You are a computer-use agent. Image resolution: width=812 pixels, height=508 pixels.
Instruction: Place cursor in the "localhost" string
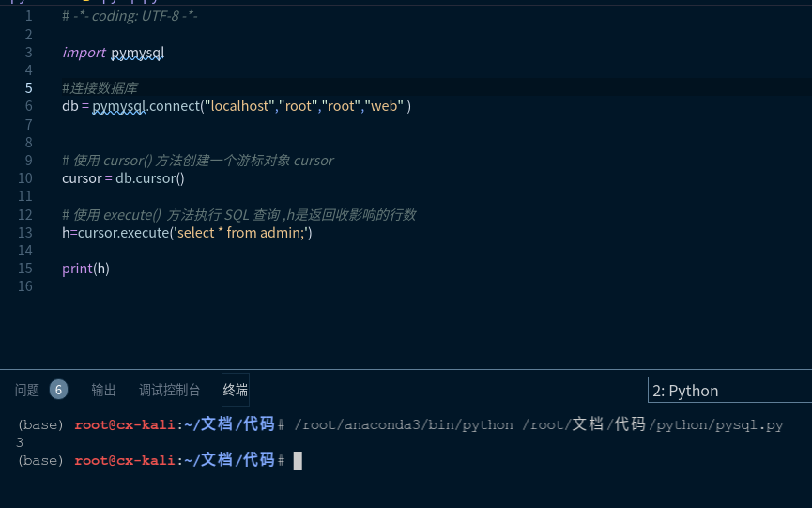[240, 106]
